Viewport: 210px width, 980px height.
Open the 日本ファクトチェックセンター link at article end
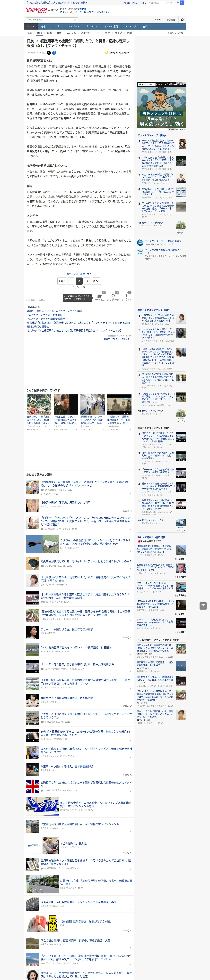[117, 339]
